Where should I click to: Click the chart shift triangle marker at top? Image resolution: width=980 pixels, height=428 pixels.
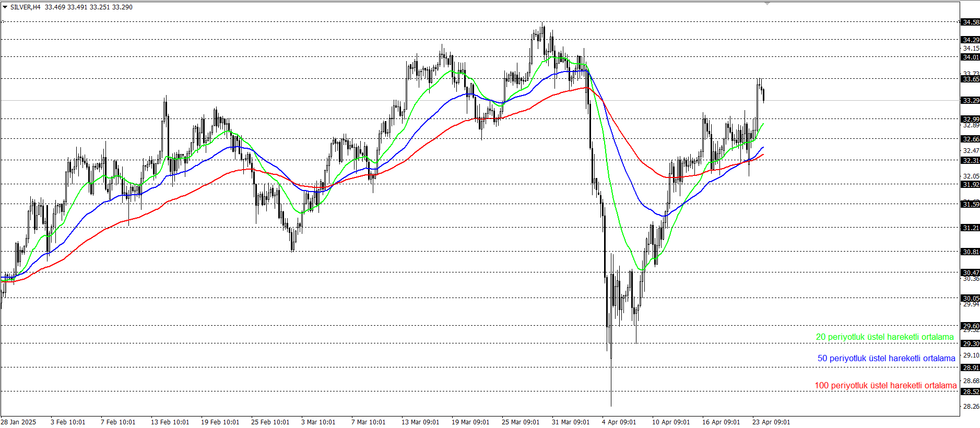[767, 4]
